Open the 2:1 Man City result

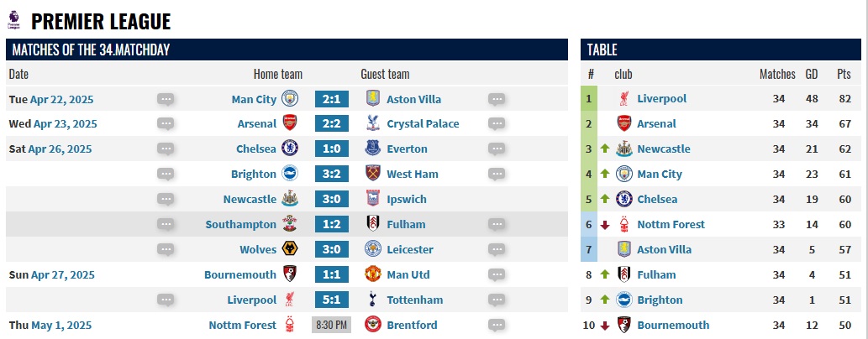pyautogui.click(x=332, y=100)
